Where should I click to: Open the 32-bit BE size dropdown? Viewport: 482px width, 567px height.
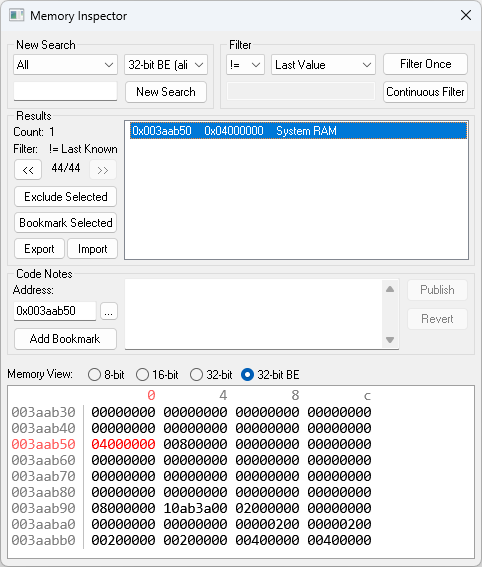coord(166,65)
